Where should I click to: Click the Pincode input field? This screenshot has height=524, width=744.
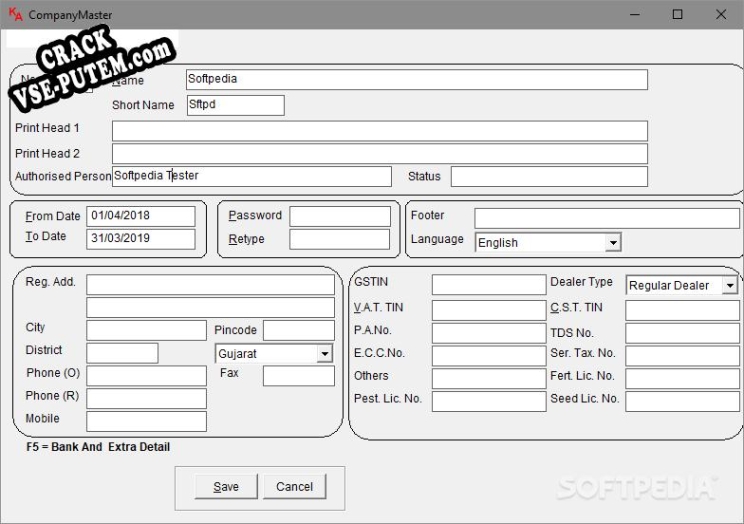(299, 330)
